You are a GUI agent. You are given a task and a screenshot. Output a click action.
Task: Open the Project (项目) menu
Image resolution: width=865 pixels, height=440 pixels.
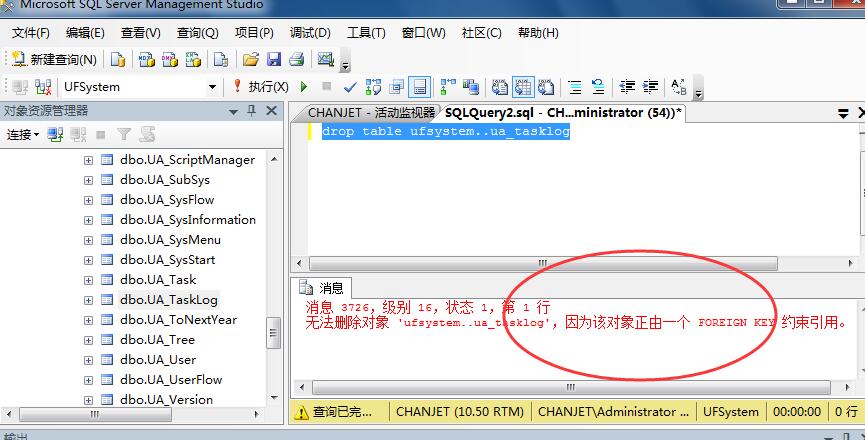pyautogui.click(x=254, y=33)
